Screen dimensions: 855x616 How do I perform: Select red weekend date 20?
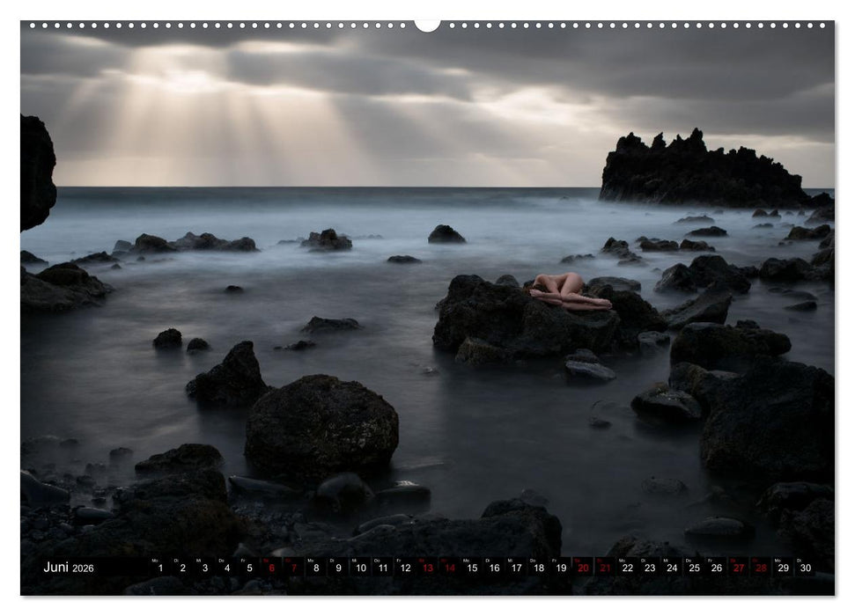click(584, 566)
